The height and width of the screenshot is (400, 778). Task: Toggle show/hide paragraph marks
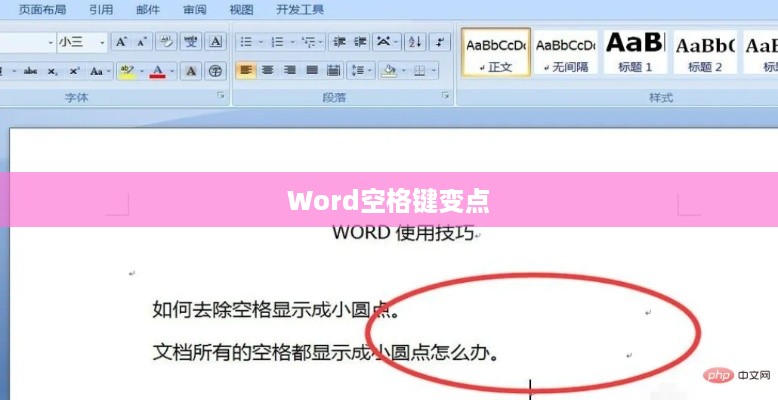pyautogui.click(x=440, y=42)
